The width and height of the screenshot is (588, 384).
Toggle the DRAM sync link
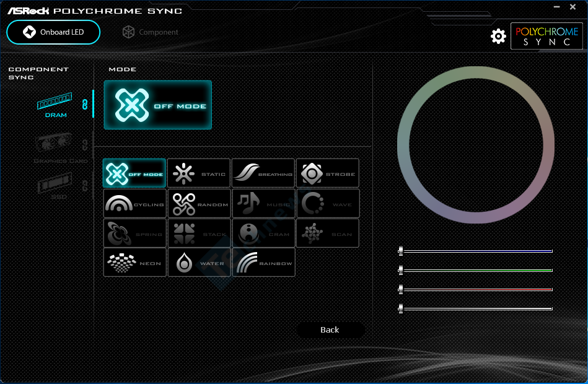click(85, 104)
